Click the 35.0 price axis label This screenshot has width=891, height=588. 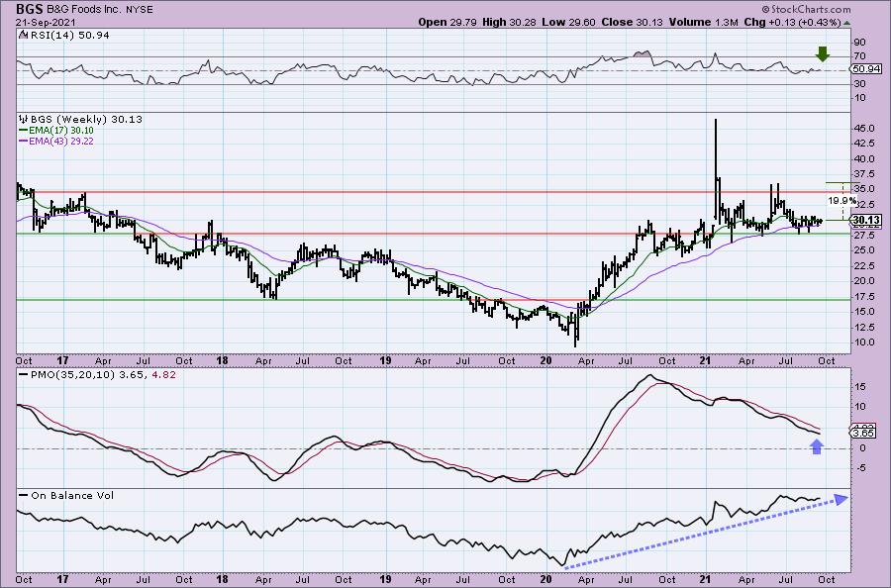click(863, 189)
